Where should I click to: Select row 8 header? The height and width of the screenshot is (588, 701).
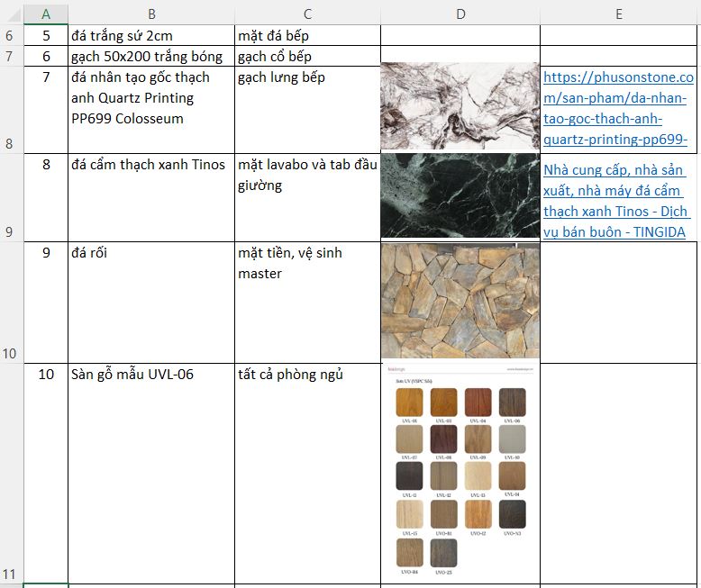[x=11, y=108]
